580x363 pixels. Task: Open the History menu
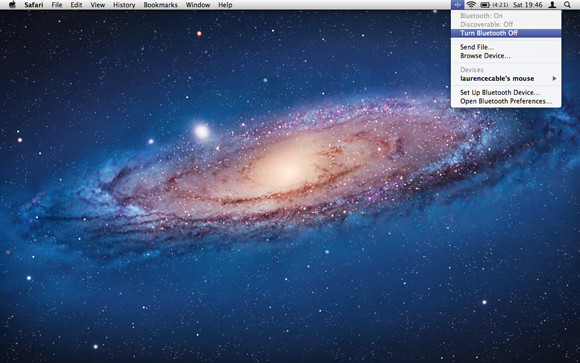[124, 5]
